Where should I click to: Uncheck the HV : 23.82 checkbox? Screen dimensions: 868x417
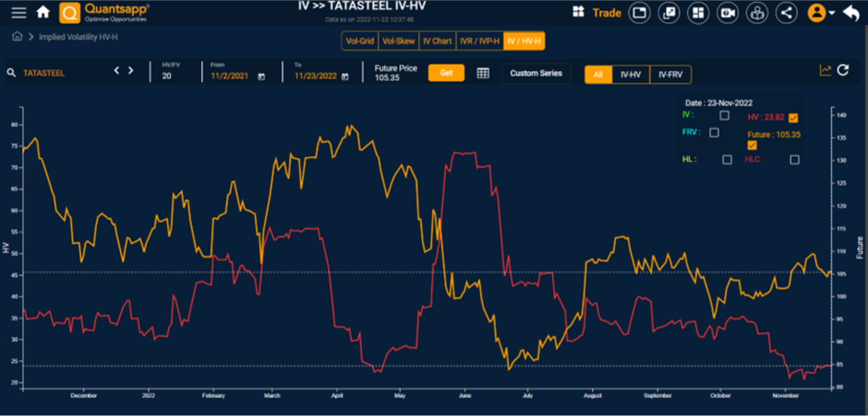coord(793,118)
